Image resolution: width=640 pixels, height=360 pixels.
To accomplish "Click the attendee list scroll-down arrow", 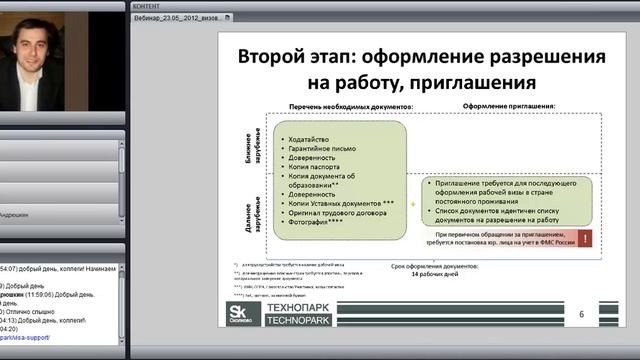I will (x=121, y=220).
